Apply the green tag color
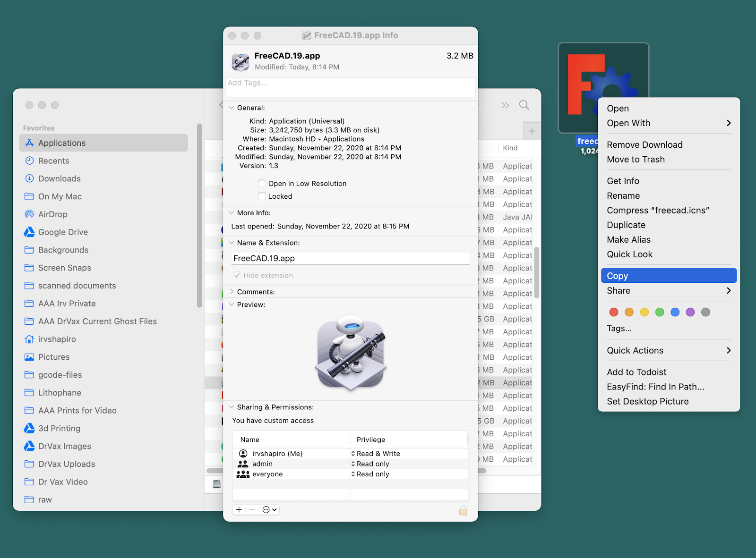This screenshot has width=756, height=558. (660, 312)
